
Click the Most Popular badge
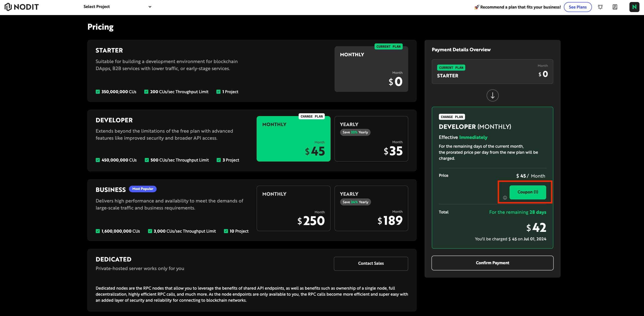click(143, 189)
